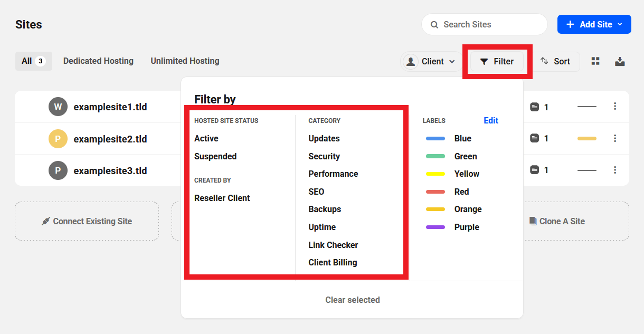Click the sort arrows icon
This screenshot has height=334, width=644.
click(545, 61)
